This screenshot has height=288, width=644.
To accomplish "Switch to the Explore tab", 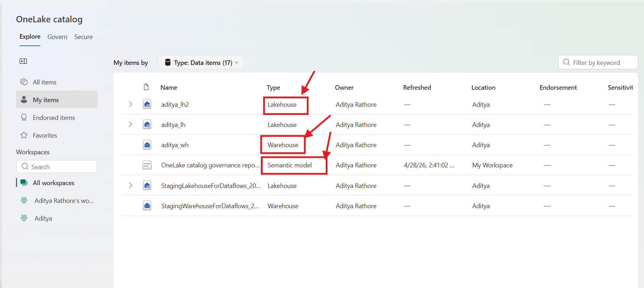I will [x=30, y=37].
